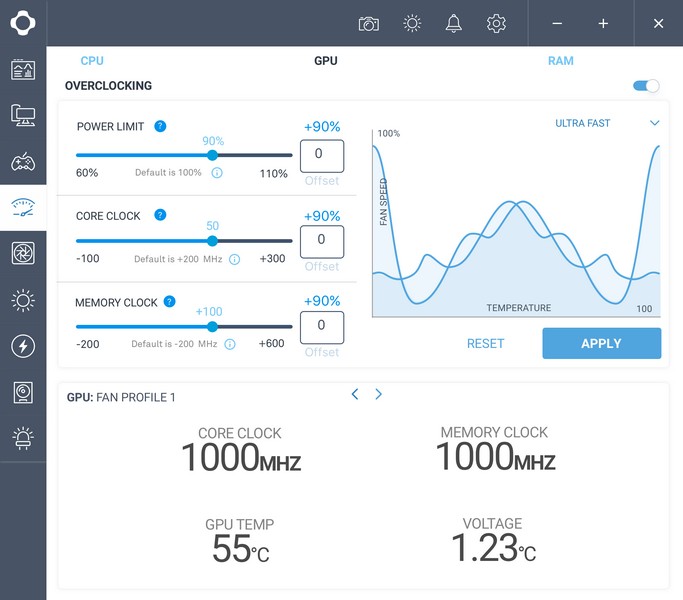Click the Reset link
Image resolution: width=683 pixels, height=600 pixels.
485,343
